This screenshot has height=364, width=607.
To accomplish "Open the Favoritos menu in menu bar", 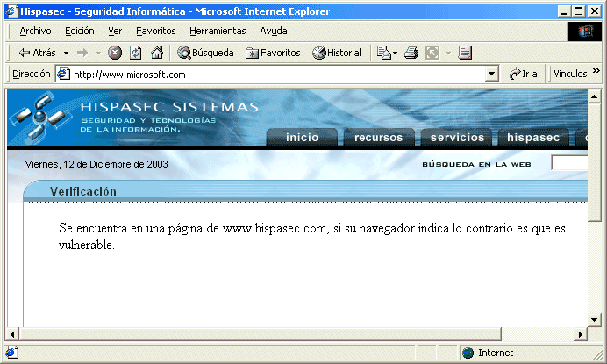I will pos(155,31).
